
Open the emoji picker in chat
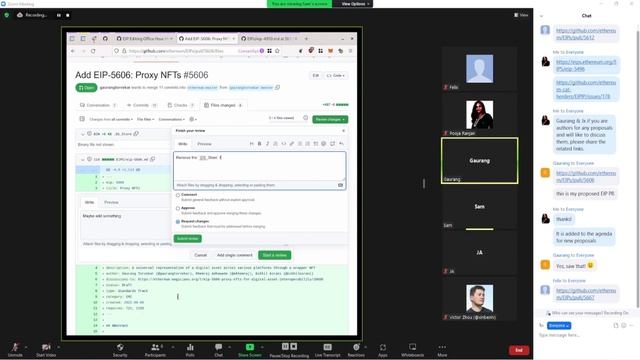(624, 325)
